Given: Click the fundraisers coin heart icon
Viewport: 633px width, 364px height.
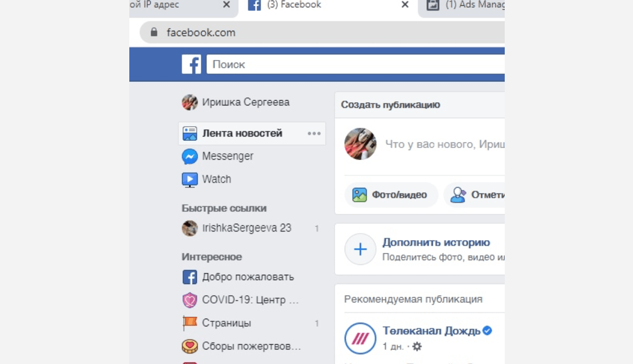Looking at the screenshot, I should pos(190,346).
